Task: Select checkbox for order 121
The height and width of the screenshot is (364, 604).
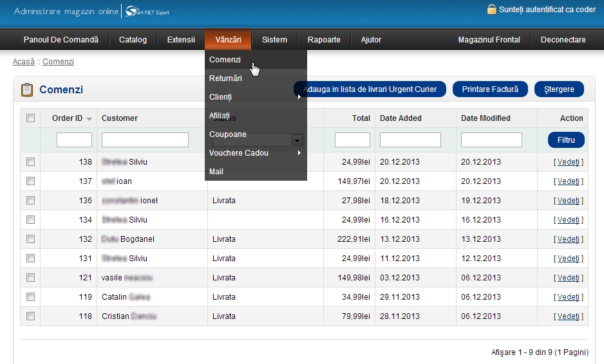Action: pos(30,278)
